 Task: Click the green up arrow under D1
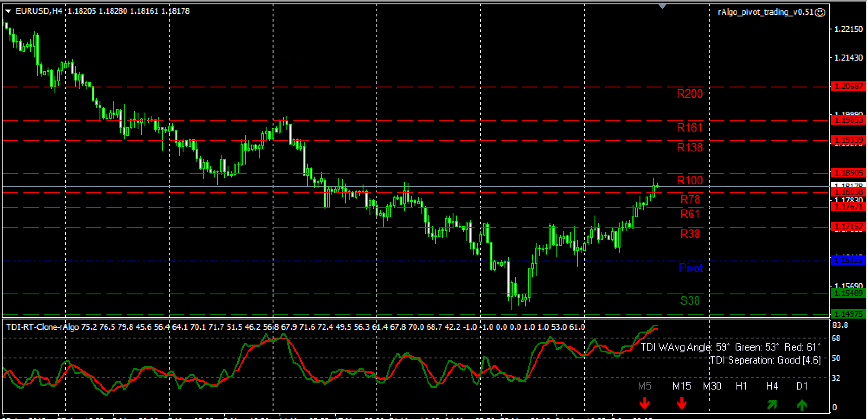tap(802, 405)
